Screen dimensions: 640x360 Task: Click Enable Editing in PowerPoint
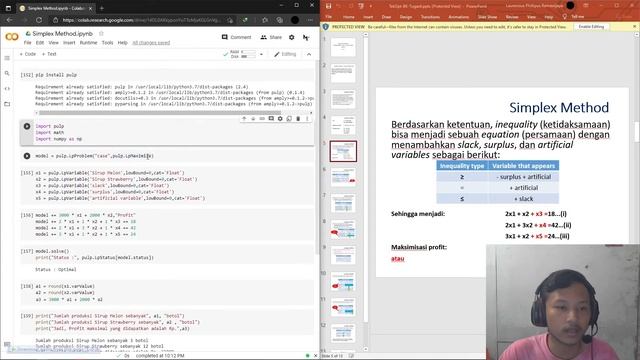(591, 27)
